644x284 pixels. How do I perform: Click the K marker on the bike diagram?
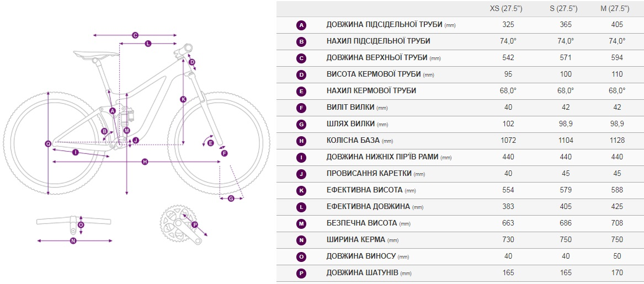(183, 99)
